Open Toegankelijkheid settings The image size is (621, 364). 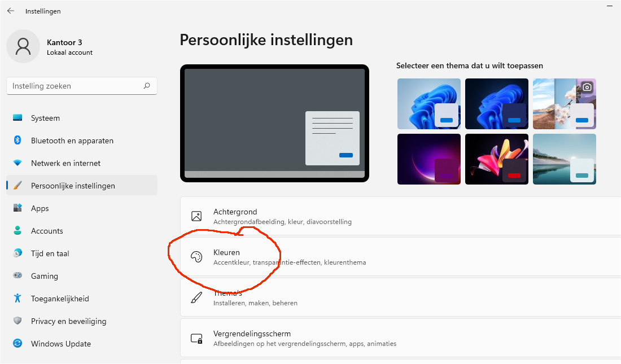82,298
